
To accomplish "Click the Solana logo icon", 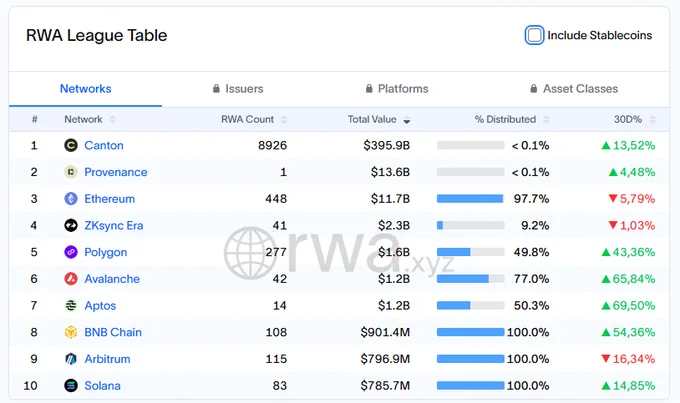I will [x=71, y=386].
